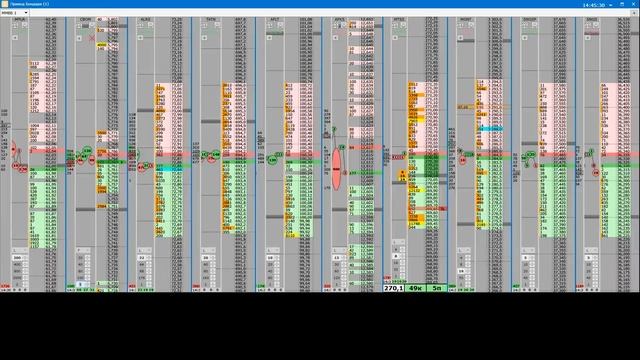Click the plus button in the ALRS column

140,38
